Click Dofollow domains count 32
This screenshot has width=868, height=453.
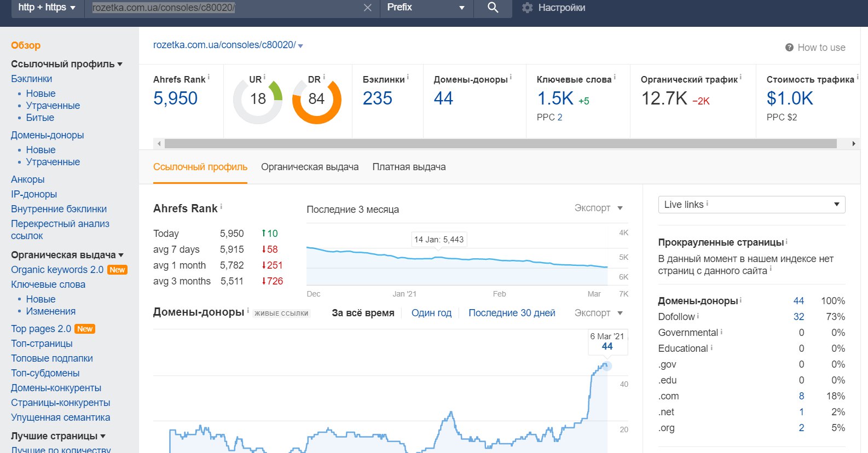point(799,317)
